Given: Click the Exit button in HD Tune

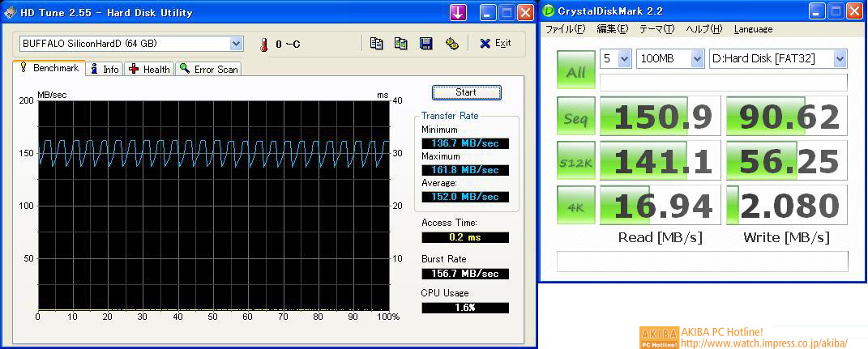Looking at the screenshot, I should pyautogui.click(x=495, y=44).
